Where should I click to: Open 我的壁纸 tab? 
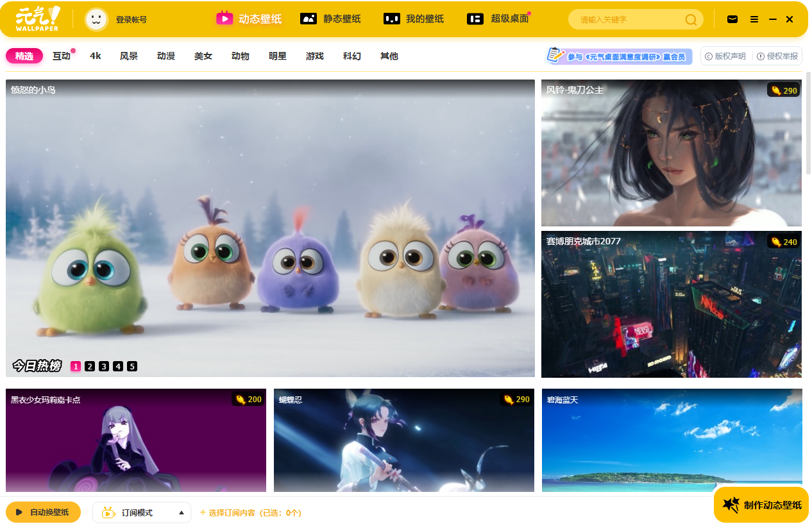(x=414, y=19)
